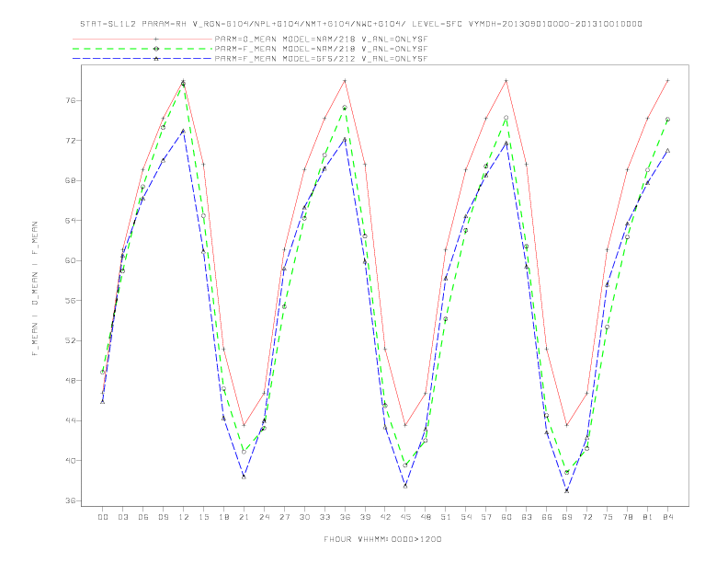This screenshot has width=728, height=563.
Task: Click x-axis forecast hour label 36
Action: click(x=345, y=517)
